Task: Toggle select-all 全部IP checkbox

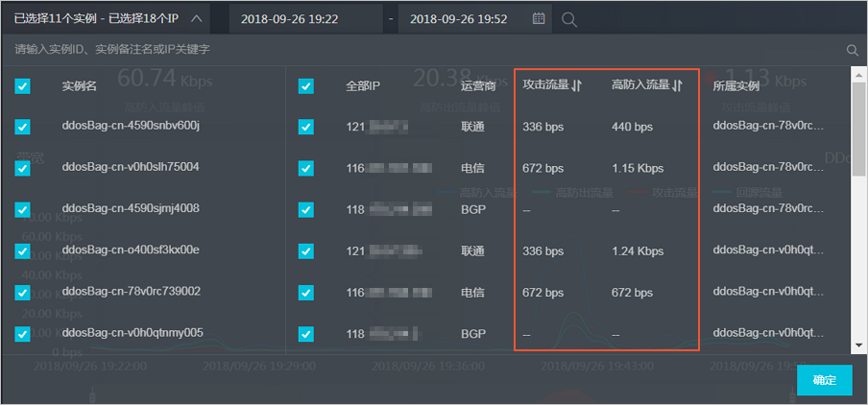Action: point(306,86)
